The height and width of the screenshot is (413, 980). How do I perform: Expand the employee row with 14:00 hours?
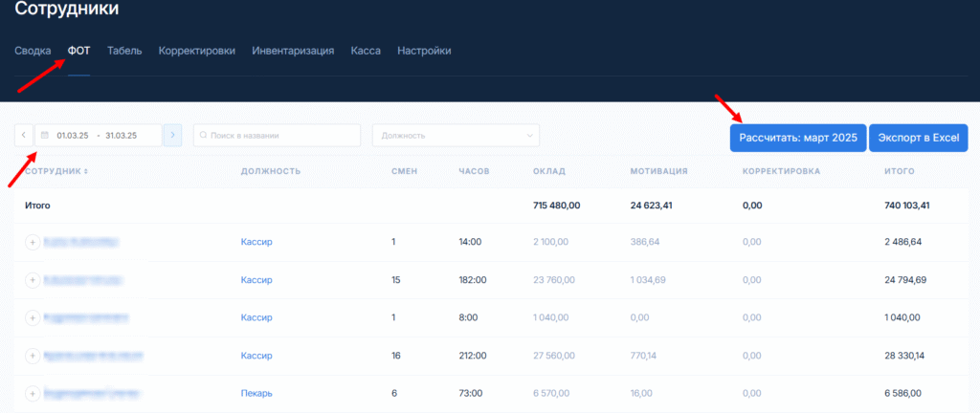click(32, 243)
